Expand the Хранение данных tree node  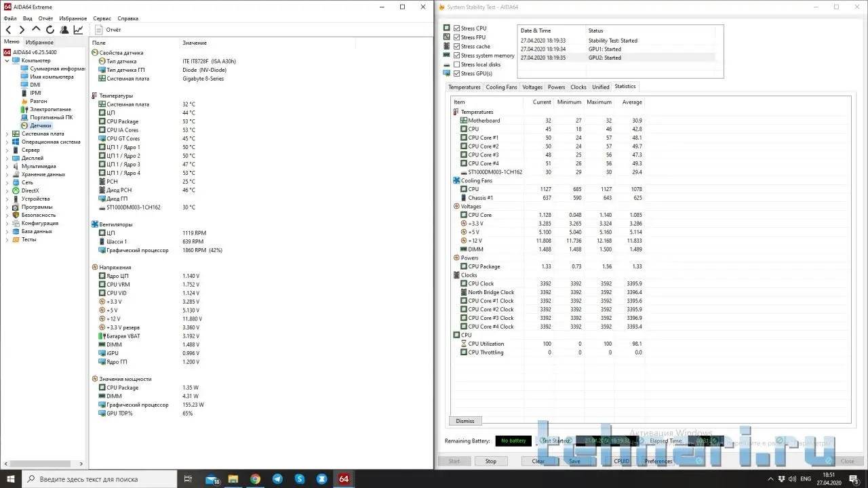[x=7, y=174]
